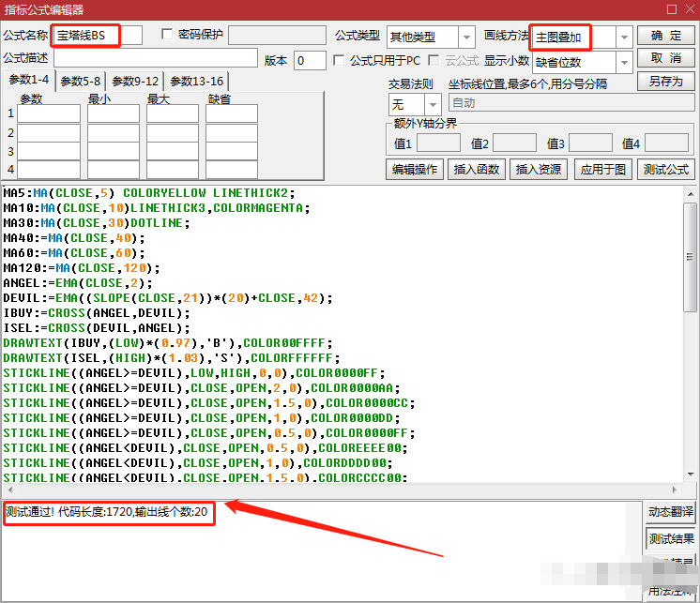This screenshot has width=700, height=603.
Task: Click the DRAWTEXT ISEL 'S' line
Action: coord(172,358)
